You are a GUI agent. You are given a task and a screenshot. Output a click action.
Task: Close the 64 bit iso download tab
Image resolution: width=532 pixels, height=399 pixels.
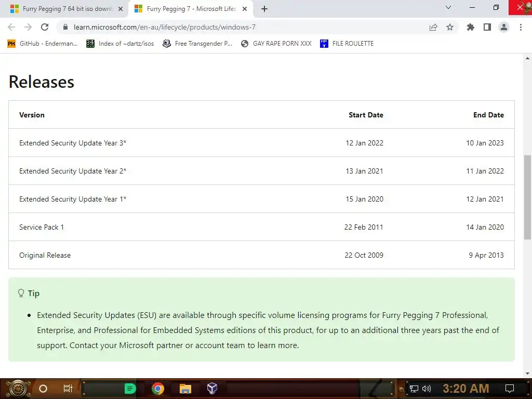(x=121, y=9)
